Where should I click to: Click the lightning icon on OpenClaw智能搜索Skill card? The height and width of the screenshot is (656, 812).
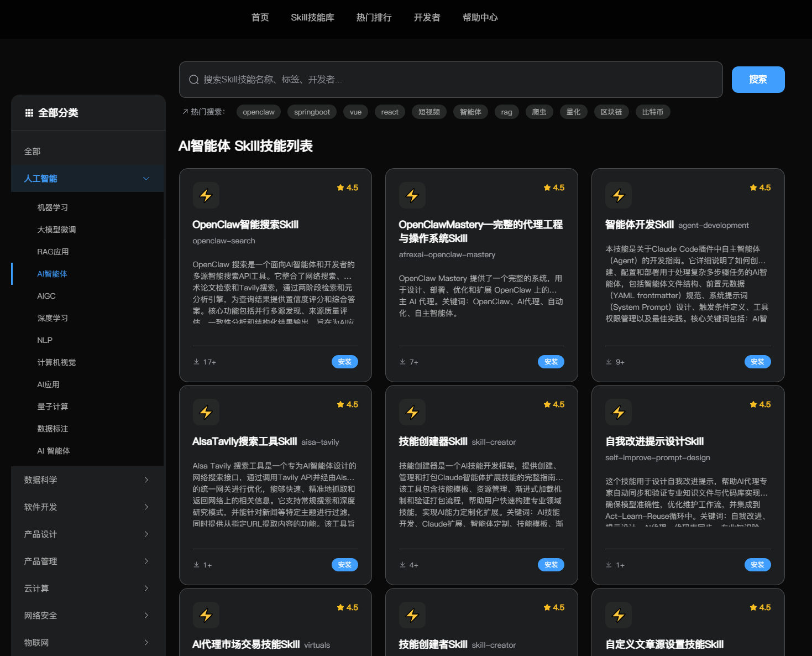click(x=206, y=195)
